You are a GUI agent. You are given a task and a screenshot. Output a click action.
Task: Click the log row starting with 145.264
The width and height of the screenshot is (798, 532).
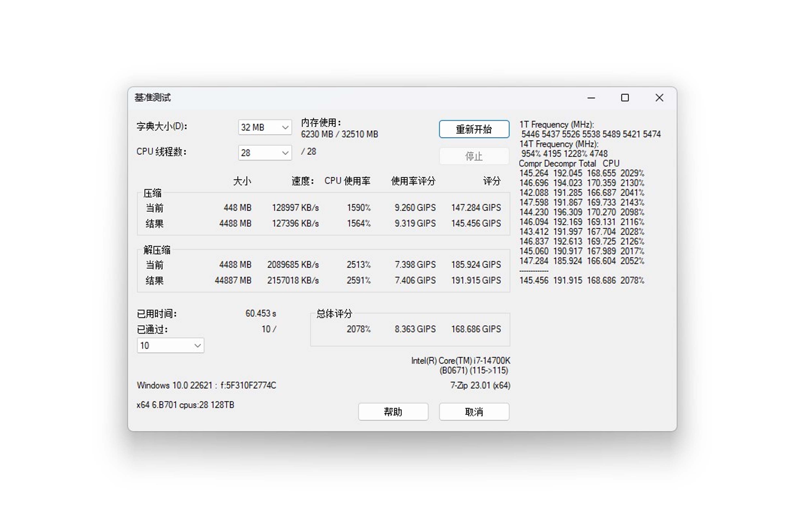pyautogui.click(x=582, y=173)
